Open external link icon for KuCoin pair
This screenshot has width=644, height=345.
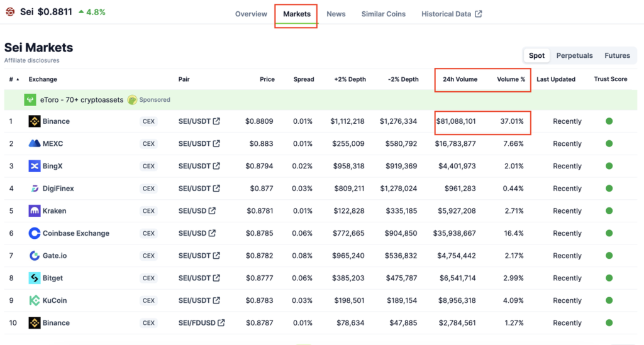pos(216,300)
